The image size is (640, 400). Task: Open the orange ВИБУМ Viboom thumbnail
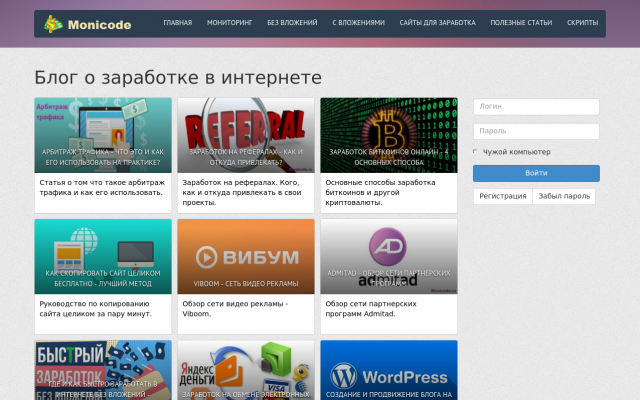[x=246, y=256]
